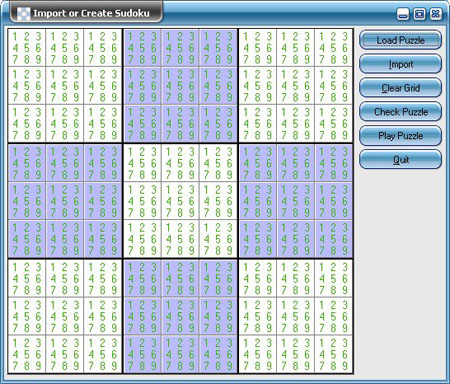450x384 pixels.
Task: Pick candidate 2 in row 2, column 5 shaded cell
Action: point(180,74)
